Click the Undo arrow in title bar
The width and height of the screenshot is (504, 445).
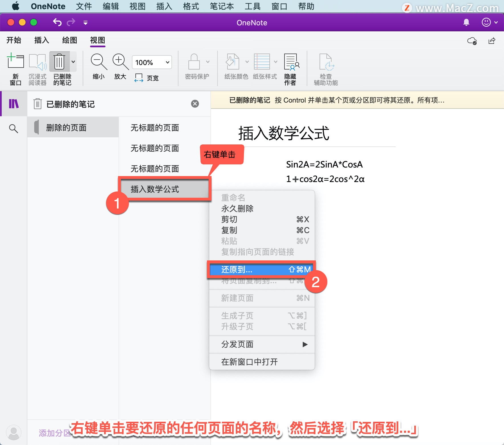[57, 22]
